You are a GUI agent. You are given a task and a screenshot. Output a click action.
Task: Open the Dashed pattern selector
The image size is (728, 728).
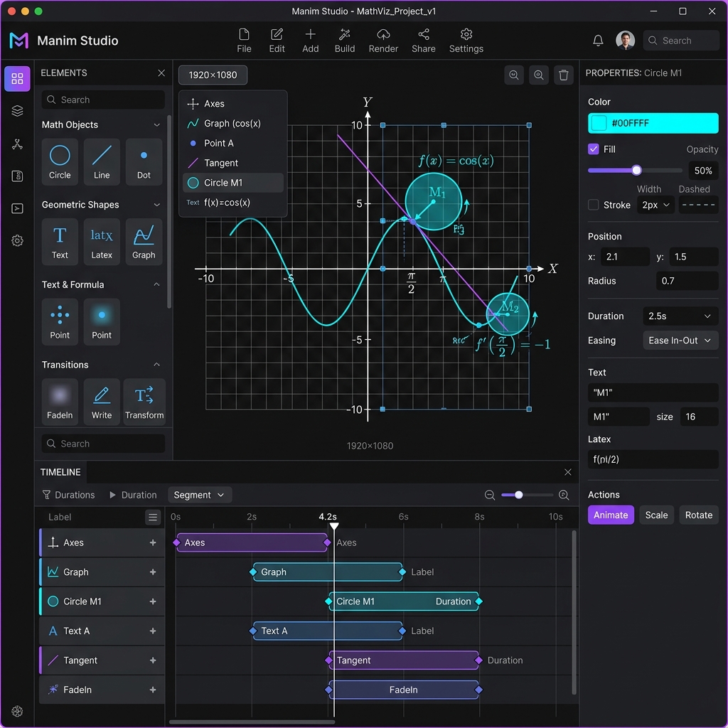click(x=698, y=205)
